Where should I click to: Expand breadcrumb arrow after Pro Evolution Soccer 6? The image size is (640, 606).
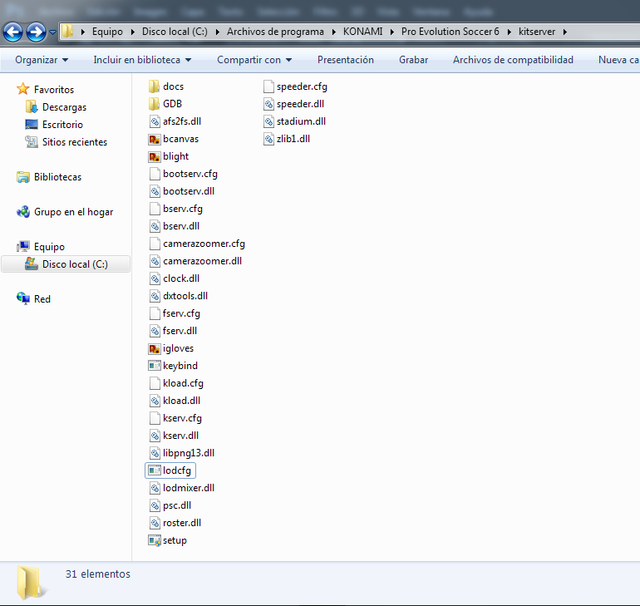tap(509, 32)
